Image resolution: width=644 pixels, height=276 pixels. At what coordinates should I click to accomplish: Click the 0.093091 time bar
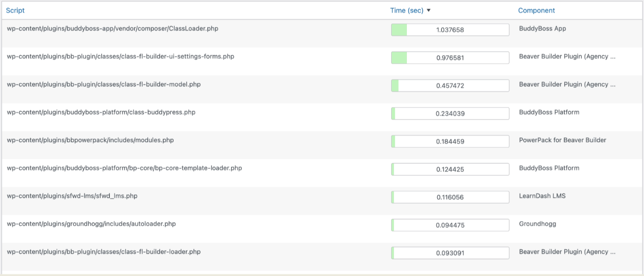point(450,252)
